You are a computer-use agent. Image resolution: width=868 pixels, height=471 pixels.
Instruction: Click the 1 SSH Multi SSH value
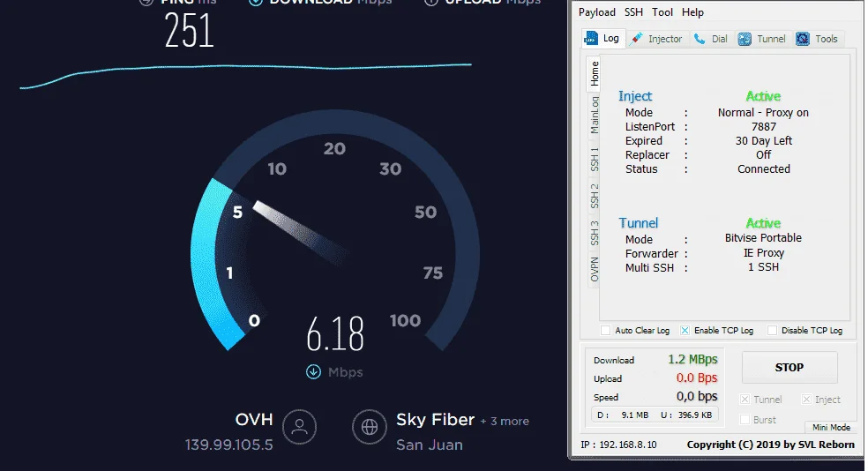coord(763,267)
